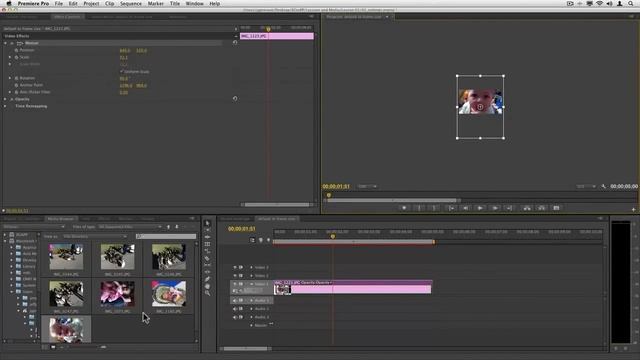This screenshot has height=360, width=640.
Task: Expand the Video 3 track triangle
Action: click(x=251, y=267)
